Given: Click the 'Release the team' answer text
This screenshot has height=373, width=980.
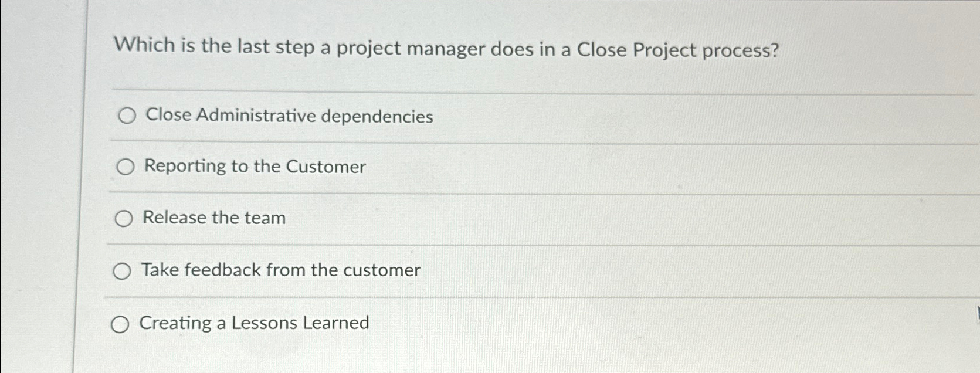Looking at the screenshot, I should tap(214, 218).
